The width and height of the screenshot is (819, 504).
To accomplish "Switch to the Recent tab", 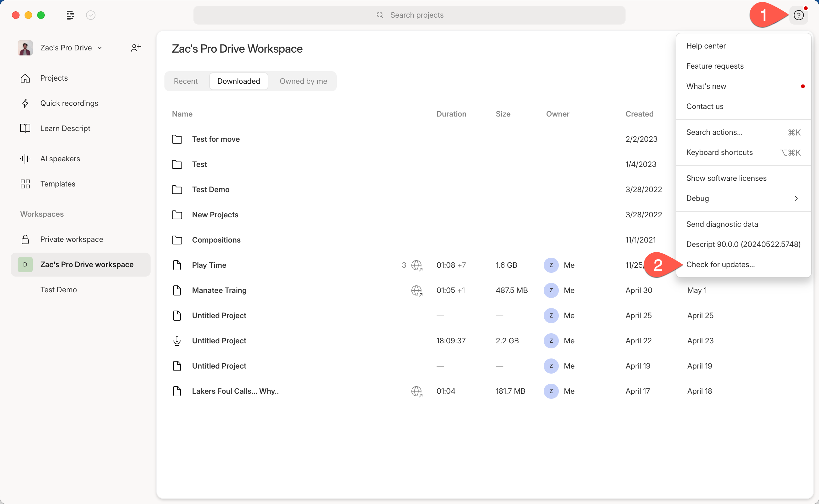I will tap(186, 81).
